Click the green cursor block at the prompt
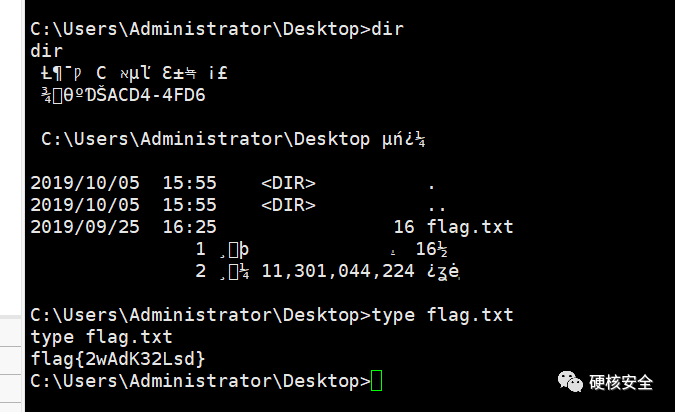This screenshot has height=412, width=675. [376, 381]
